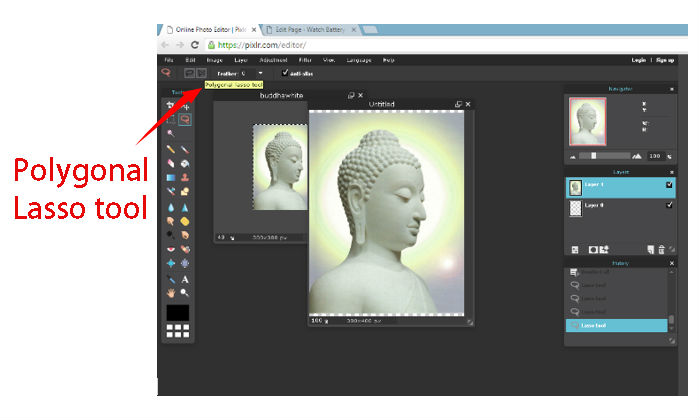This screenshot has width=700, height=420.
Task: Select the Smudge tool
Action: (171, 221)
